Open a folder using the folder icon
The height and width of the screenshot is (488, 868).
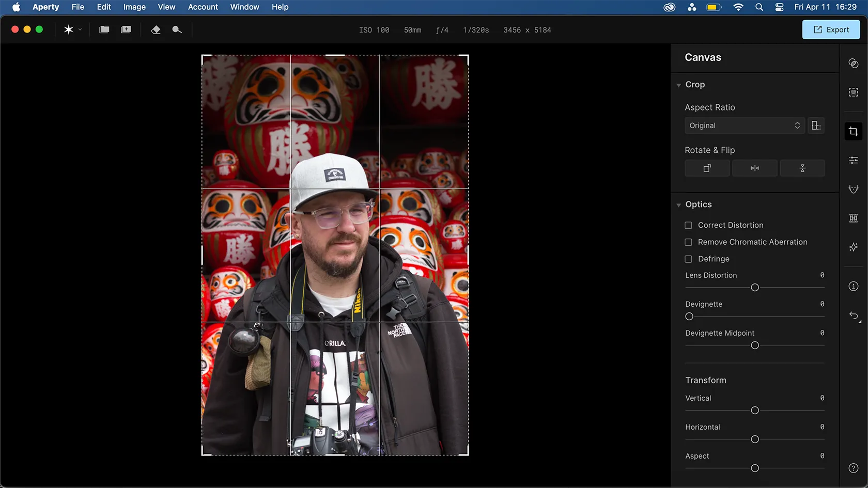[x=104, y=29]
